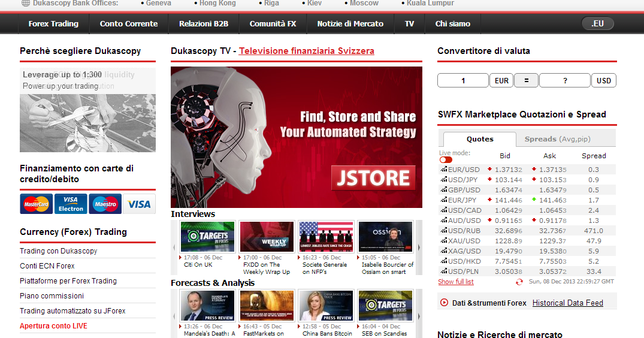Click the Moscow office link
The height and width of the screenshot is (338, 644).
click(364, 3)
